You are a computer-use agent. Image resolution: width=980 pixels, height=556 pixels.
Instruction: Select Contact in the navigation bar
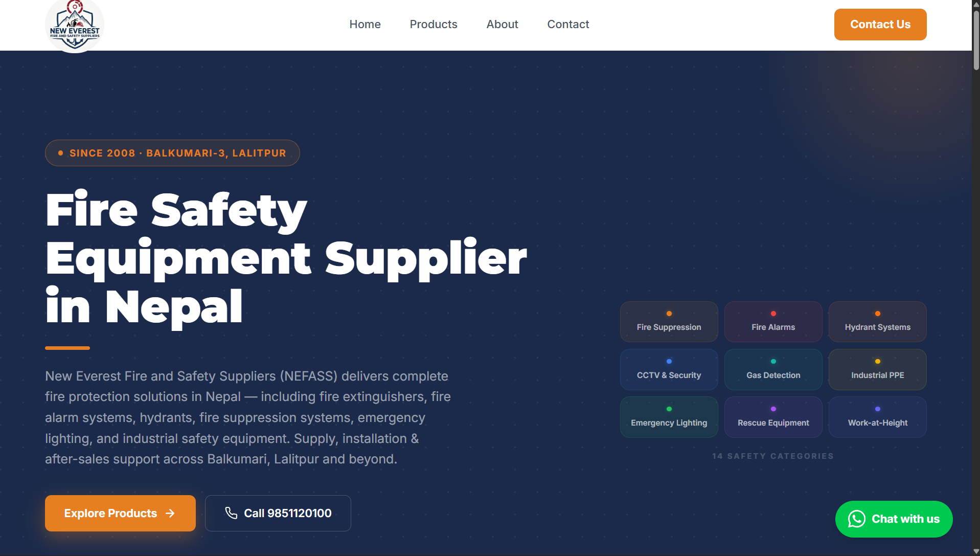coord(568,25)
